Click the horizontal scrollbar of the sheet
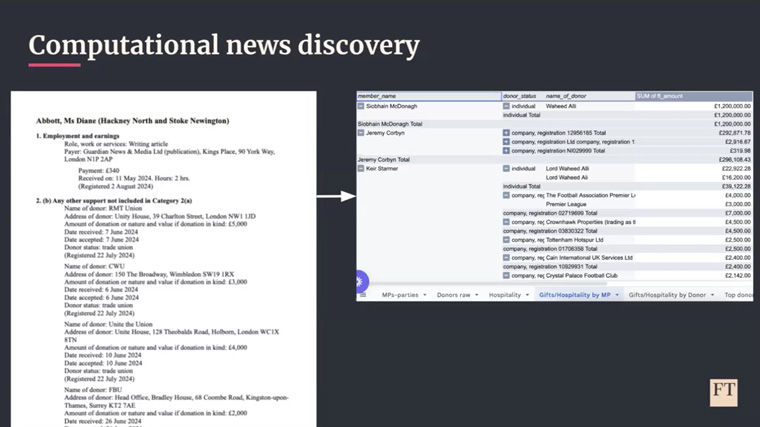Viewport: 760px width, 427px height. pos(487,284)
